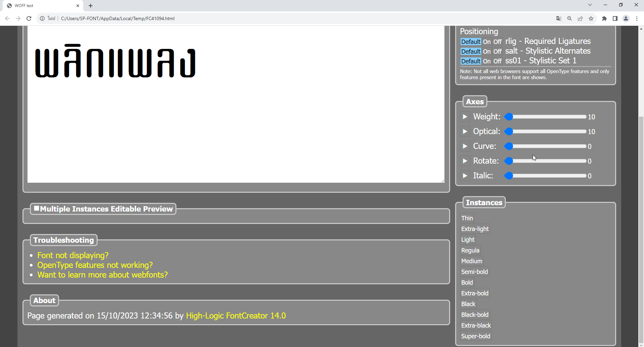Play the Weight axis animation
This screenshot has height=347, width=644.
465,117
